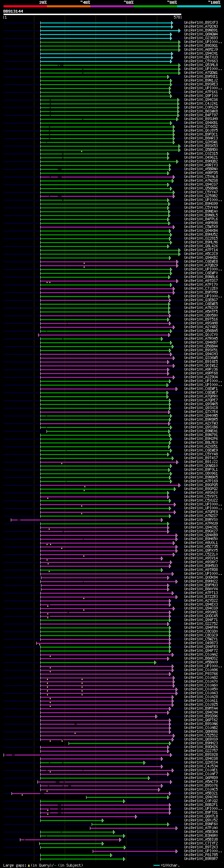224x868 pixels.
Task: Click the UniRef100_C4J241 entry
Action: pos(201,104)
